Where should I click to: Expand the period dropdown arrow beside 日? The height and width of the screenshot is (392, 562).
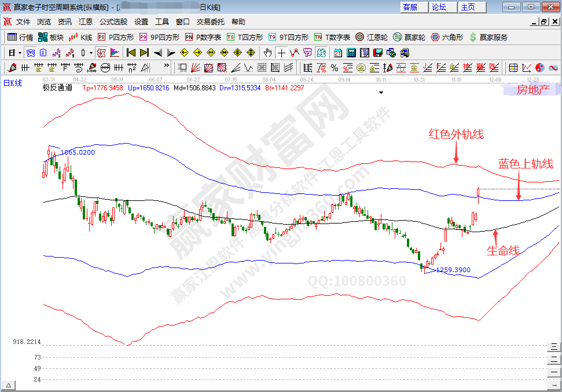click(19, 53)
